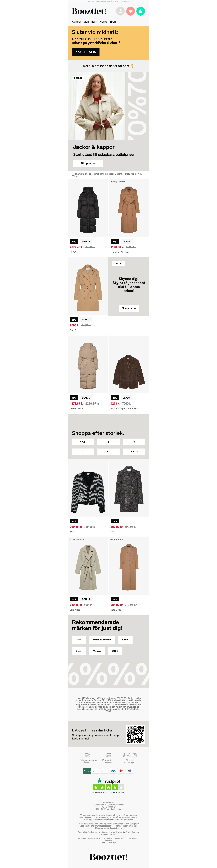Open the TikTok social icon
Image resolution: width=217 pixels, height=868 pixels.
tap(124, 755)
